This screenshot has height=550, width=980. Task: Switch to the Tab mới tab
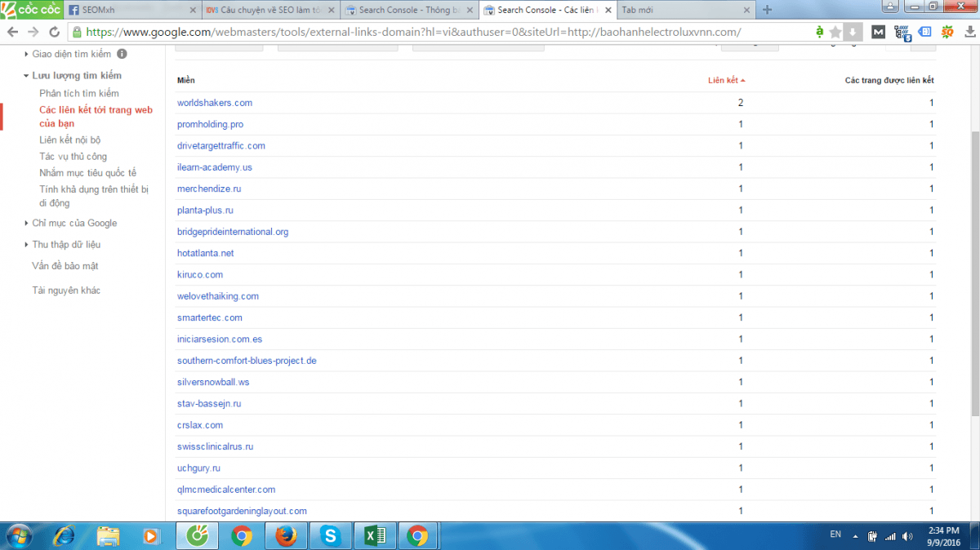click(684, 11)
